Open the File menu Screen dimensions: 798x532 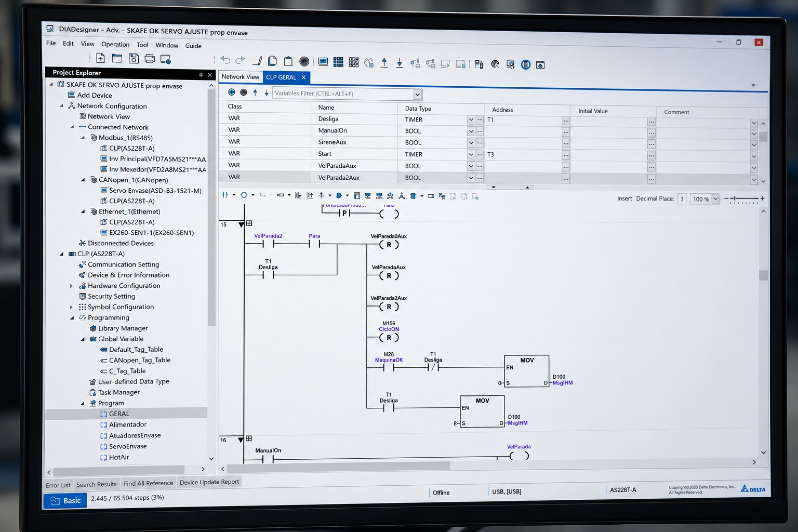pos(51,43)
